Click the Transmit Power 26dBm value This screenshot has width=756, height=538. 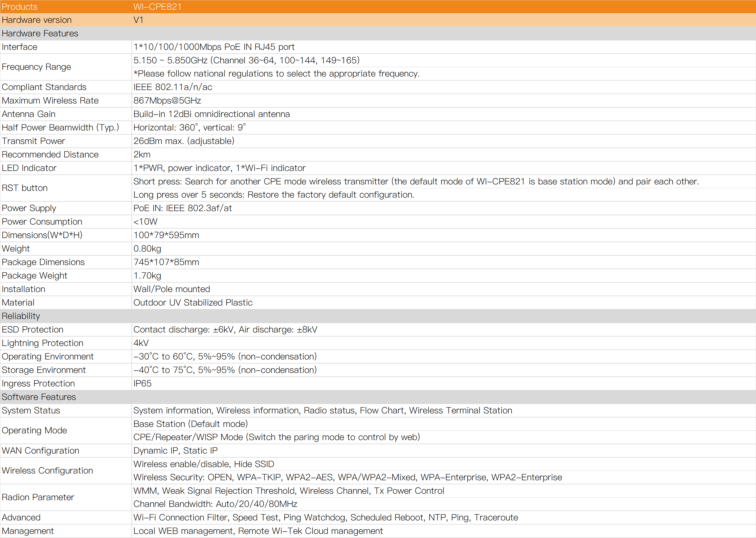(184, 141)
